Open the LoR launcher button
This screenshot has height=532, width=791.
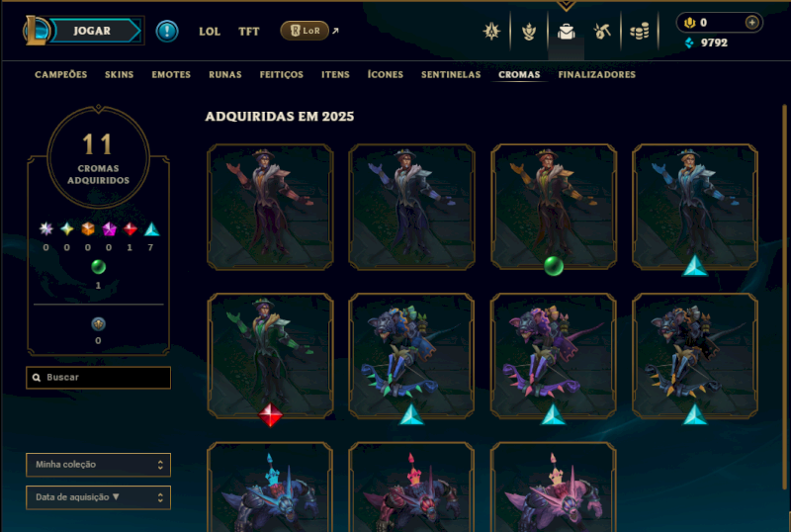coord(305,31)
